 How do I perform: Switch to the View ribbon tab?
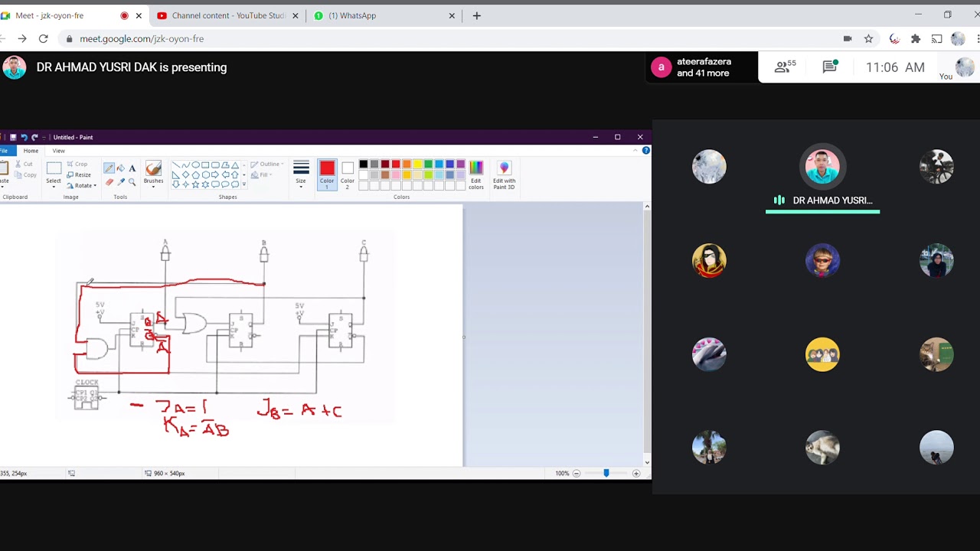pyautogui.click(x=58, y=151)
